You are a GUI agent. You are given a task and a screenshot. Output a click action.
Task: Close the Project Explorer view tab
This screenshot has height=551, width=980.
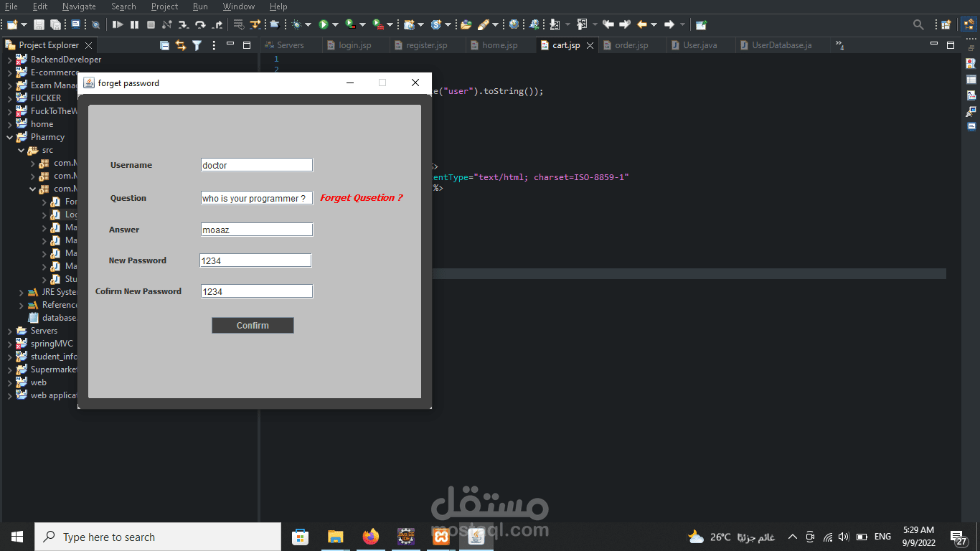(89, 45)
